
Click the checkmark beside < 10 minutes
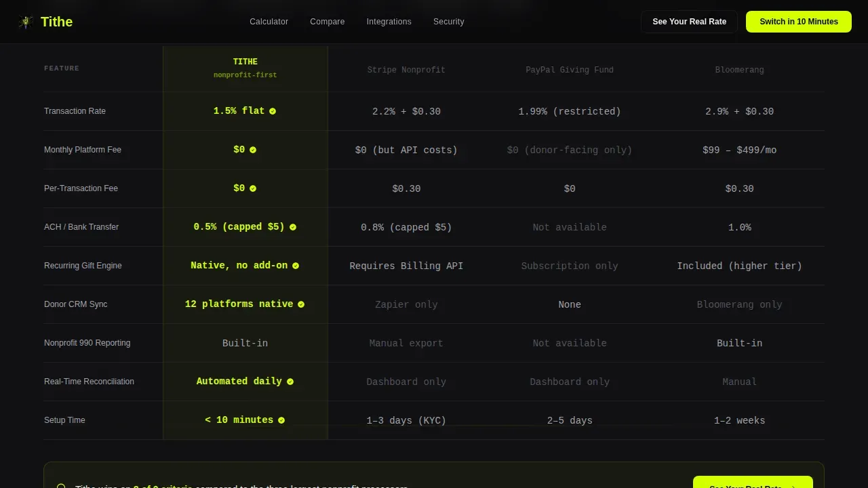tap(281, 420)
